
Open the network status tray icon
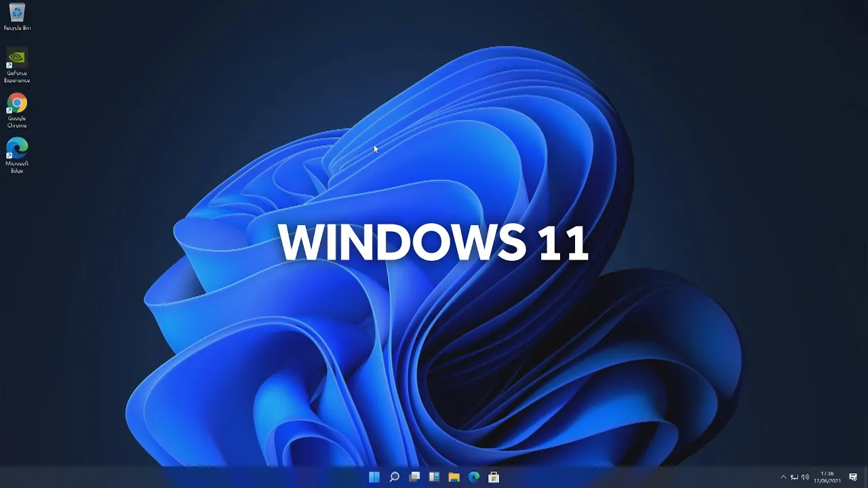point(794,477)
